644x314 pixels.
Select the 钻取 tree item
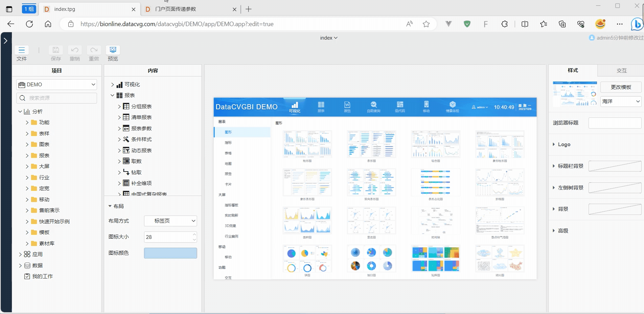tap(136, 172)
